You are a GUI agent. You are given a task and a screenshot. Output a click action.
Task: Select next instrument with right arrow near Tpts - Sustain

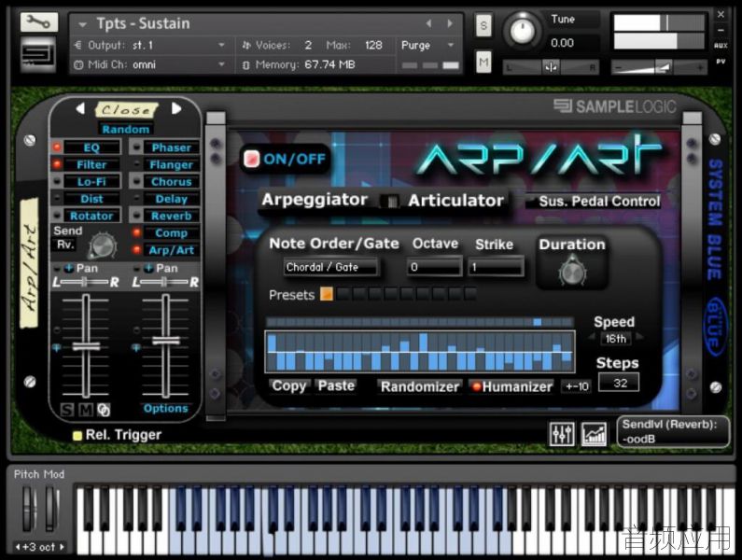click(x=450, y=23)
